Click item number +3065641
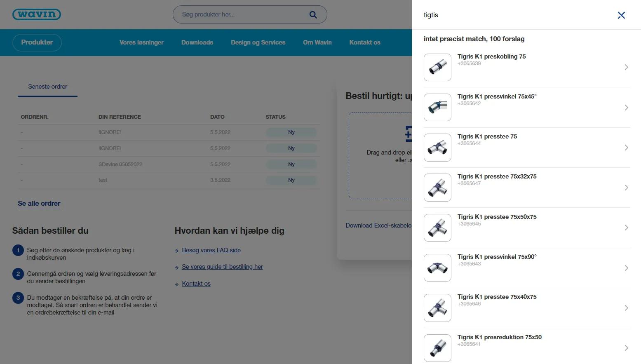 [469, 344]
